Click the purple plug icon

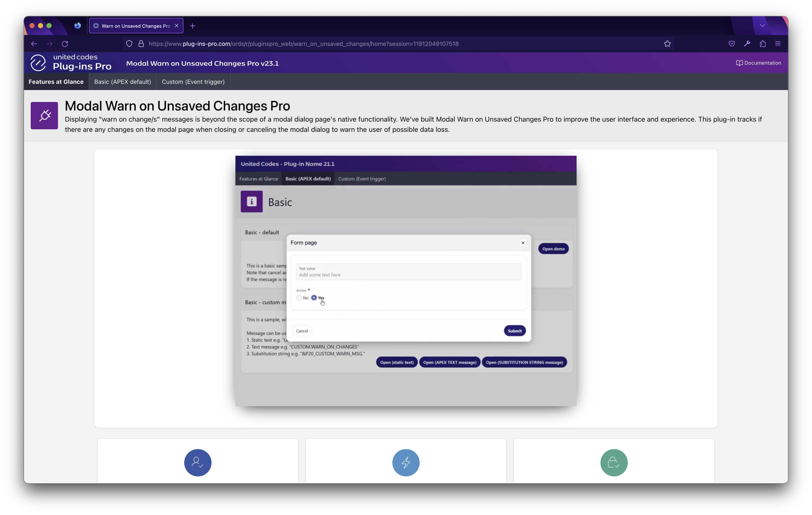point(45,116)
